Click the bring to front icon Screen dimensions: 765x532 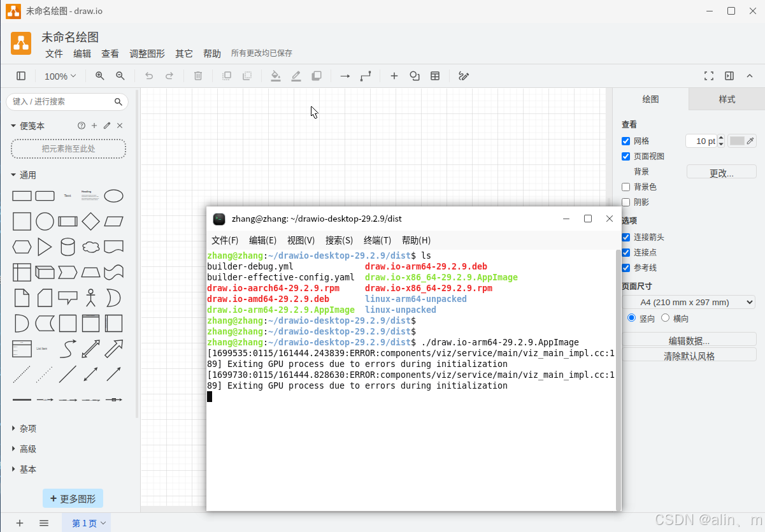point(227,76)
